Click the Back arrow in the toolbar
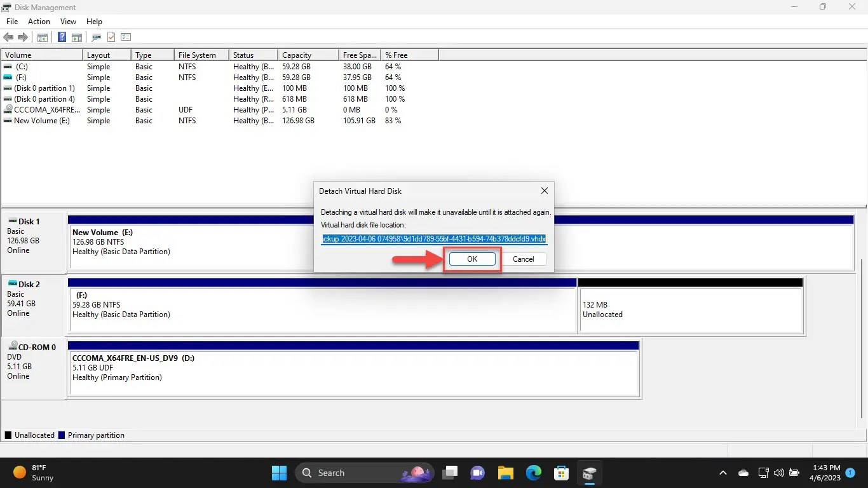Viewport: 868px width, 488px height. (x=8, y=37)
